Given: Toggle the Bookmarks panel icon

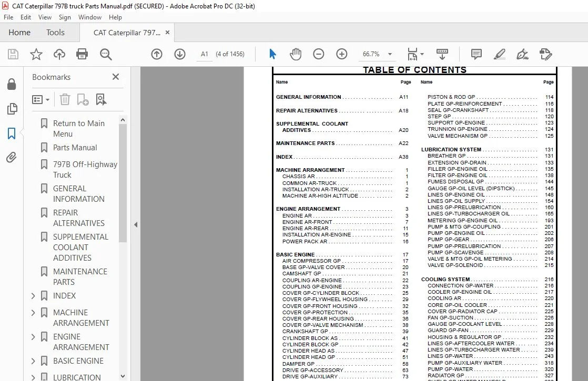Looking at the screenshot, I should [12, 133].
